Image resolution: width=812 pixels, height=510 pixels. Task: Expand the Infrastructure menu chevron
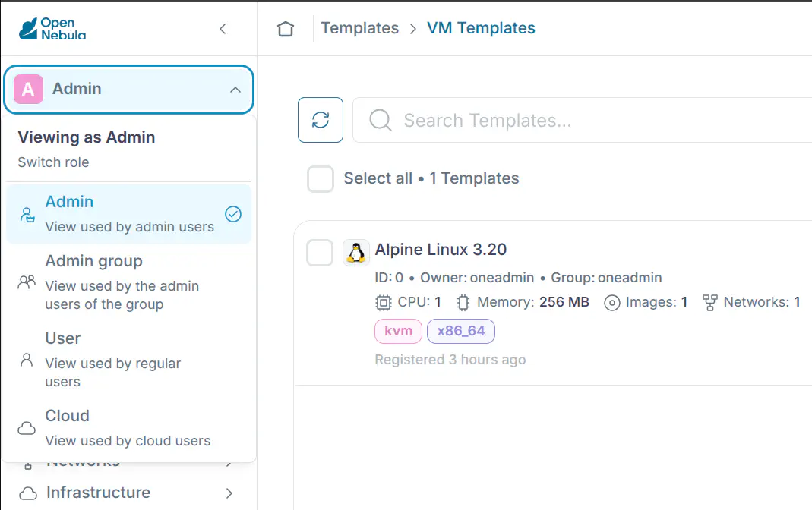[x=229, y=493]
